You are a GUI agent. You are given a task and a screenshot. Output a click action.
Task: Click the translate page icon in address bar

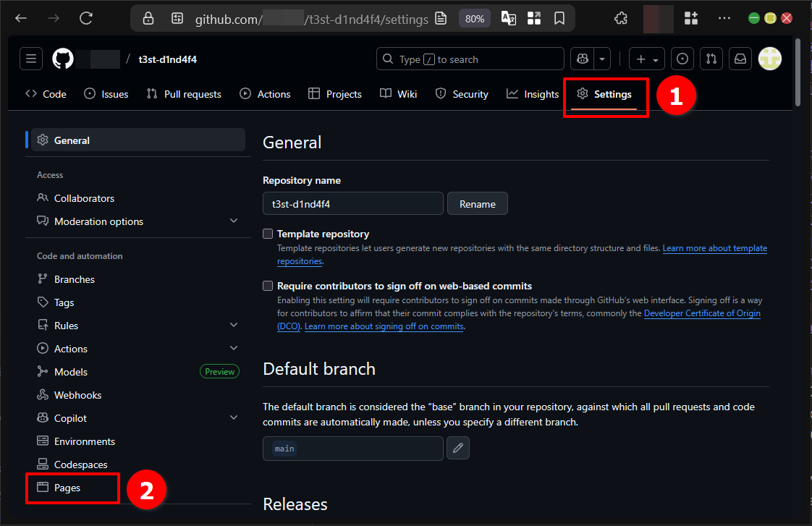click(507, 18)
